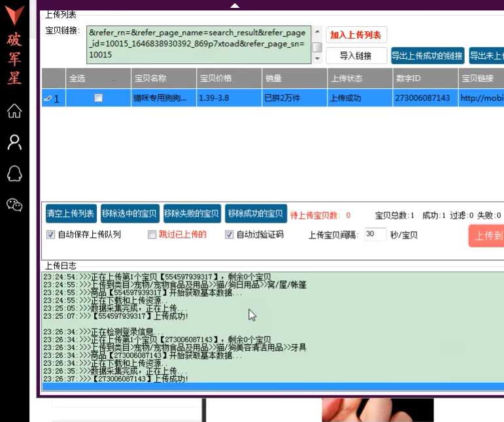Click 导入链接 button

[x=356, y=56]
